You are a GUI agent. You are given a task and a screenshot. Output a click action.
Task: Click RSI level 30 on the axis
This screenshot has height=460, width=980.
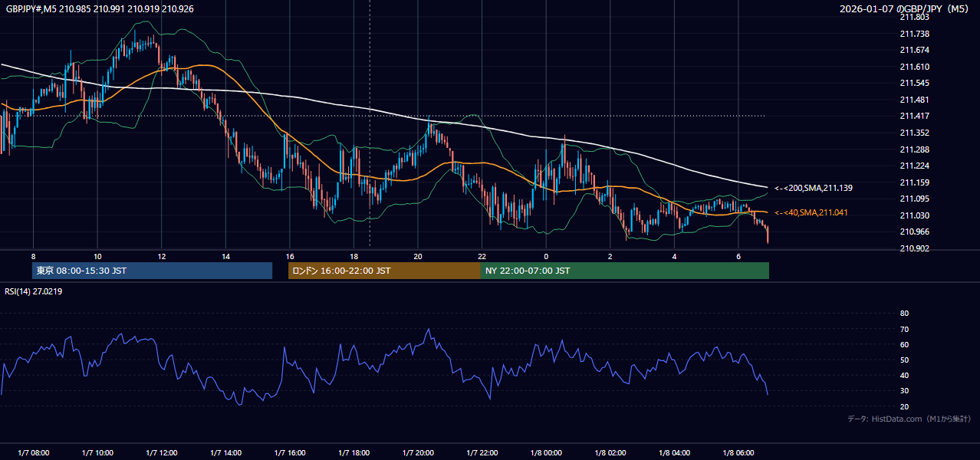click(904, 391)
